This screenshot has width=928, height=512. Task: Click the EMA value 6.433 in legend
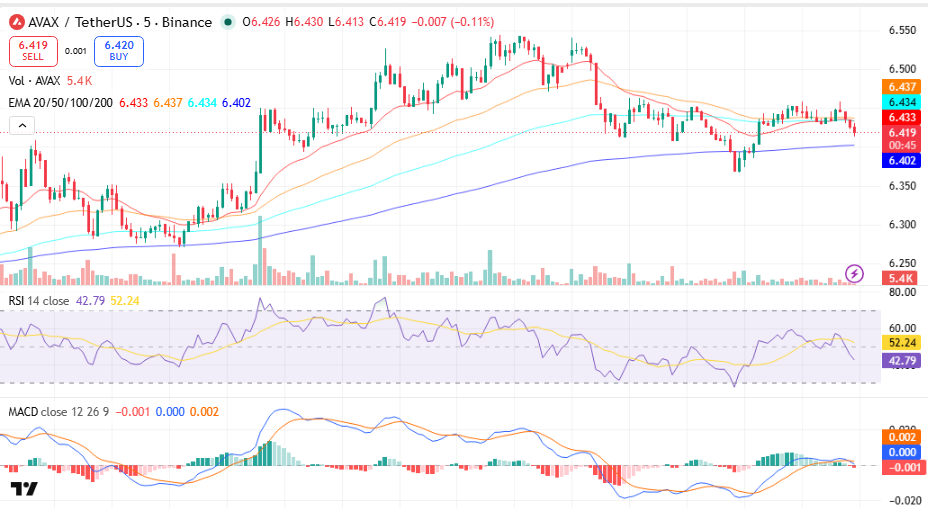(133, 103)
